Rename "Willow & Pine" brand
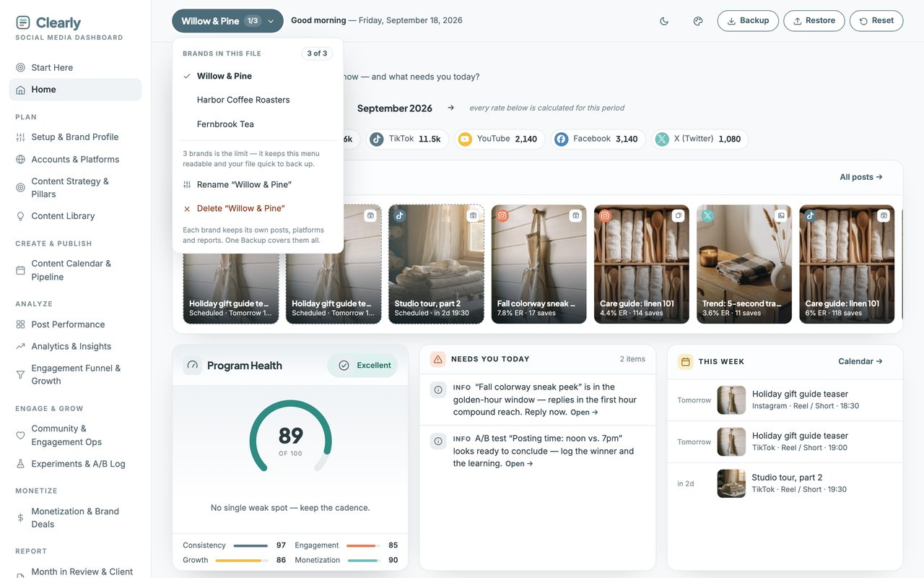The width and height of the screenshot is (924, 578). 258,184
